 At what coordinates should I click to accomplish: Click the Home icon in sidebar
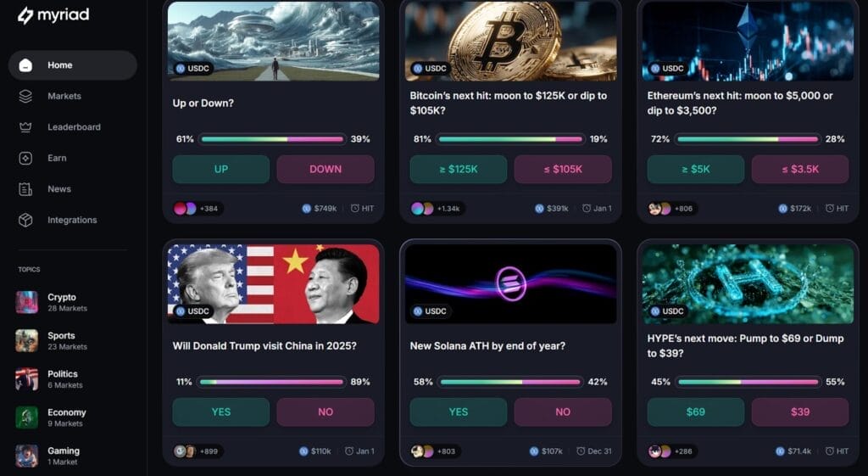pyautogui.click(x=25, y=64)
